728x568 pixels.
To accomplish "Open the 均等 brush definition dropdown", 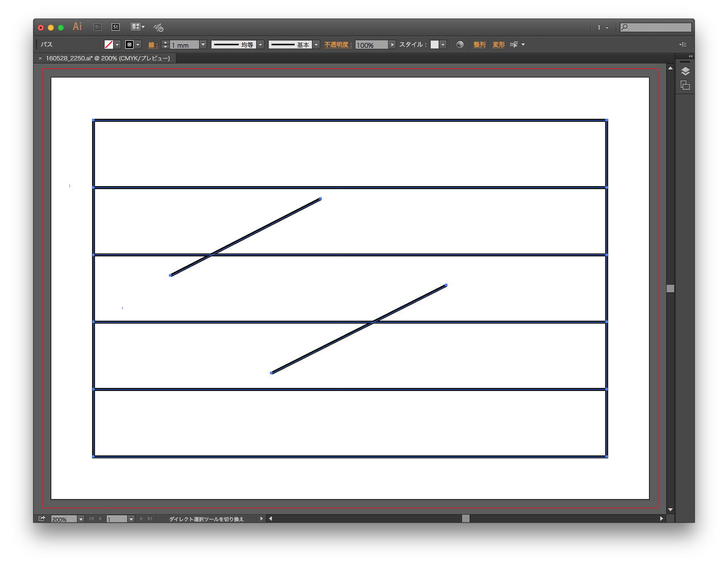I will [x=260, y=44].
